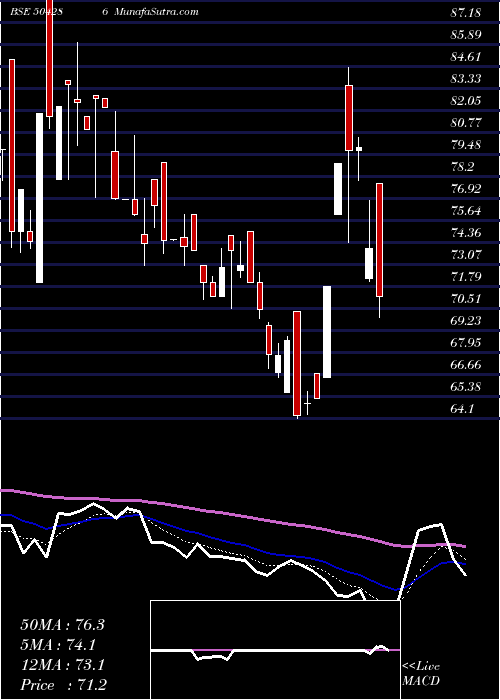Click the MunafaSutra.com header text
500x700 pixels.
[156, 12]
